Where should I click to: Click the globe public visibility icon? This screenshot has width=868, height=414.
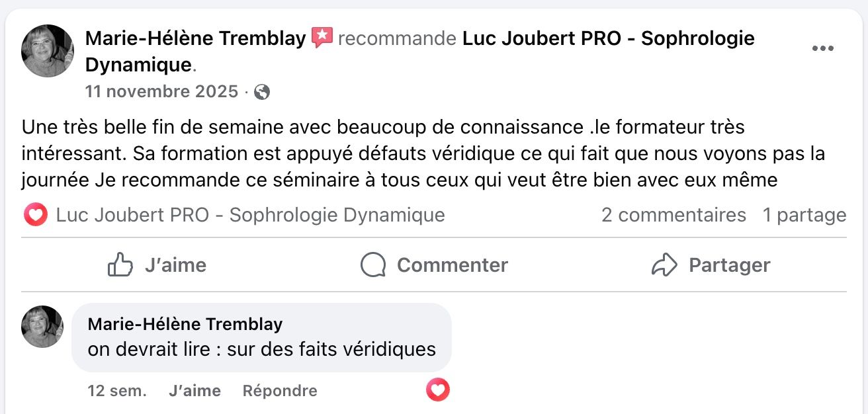point(262,92)
